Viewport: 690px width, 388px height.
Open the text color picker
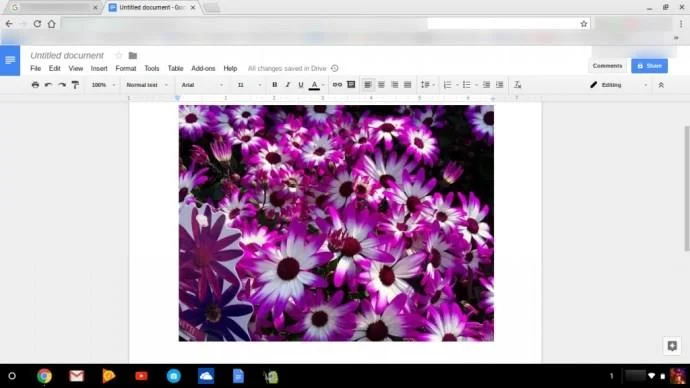click(314, 85)
